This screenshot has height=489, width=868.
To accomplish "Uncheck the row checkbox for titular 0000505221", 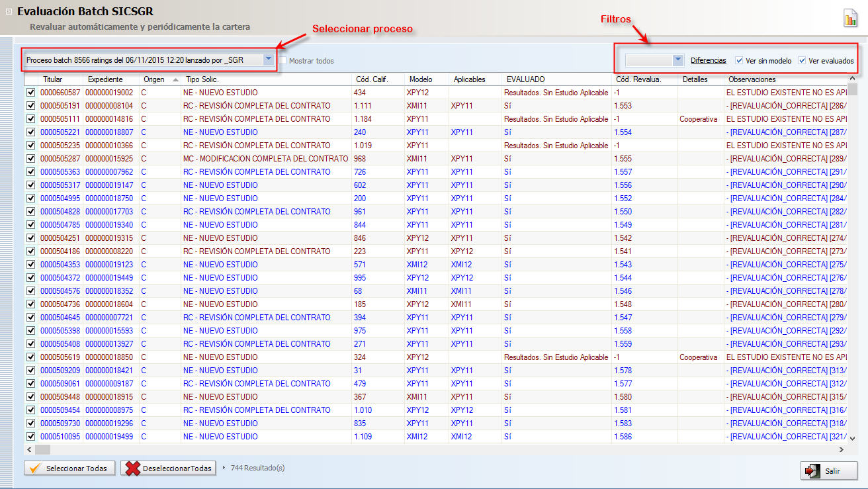I will [x=30, y=132].
